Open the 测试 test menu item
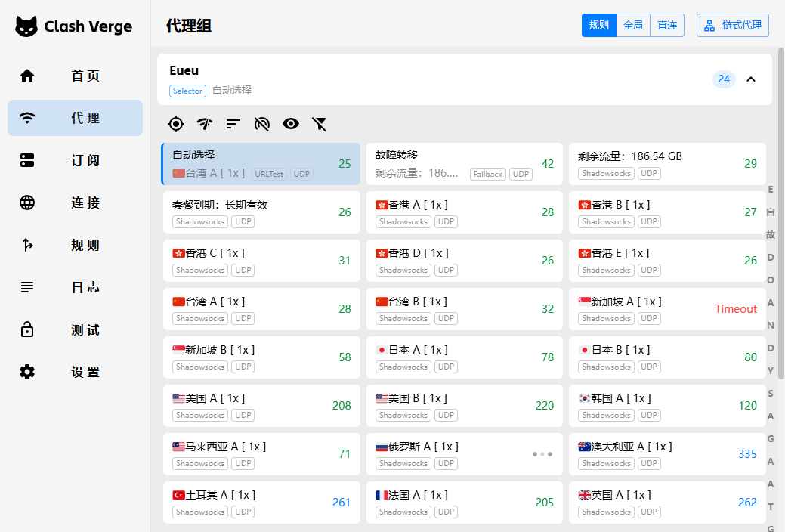 point(75,329)
